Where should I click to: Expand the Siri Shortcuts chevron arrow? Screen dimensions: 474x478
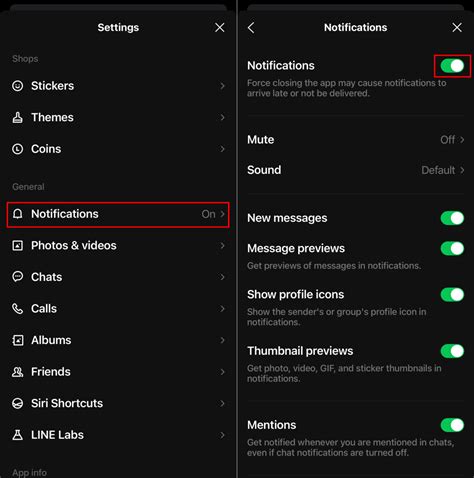pos(222,403)
